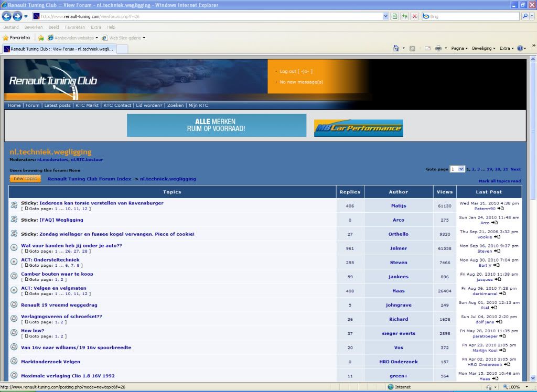Click last-post icon next to Steven's Sep 06 post

[497, 251]
